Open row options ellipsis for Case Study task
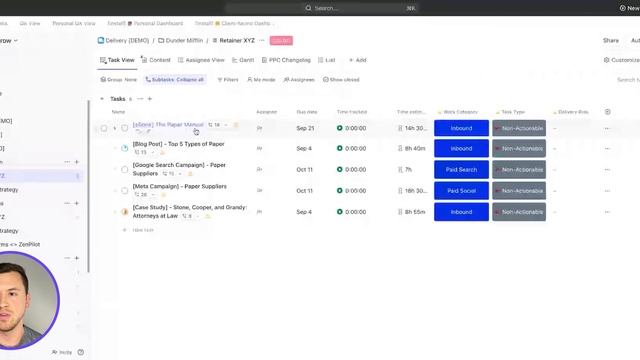 tap(607, 212)
